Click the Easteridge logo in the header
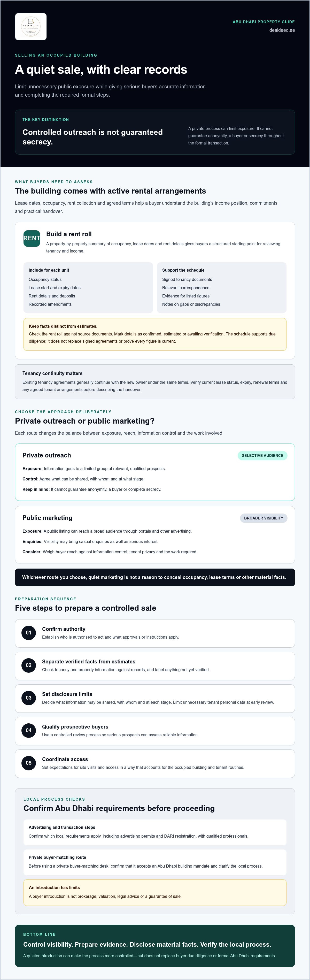 point(31,27)
